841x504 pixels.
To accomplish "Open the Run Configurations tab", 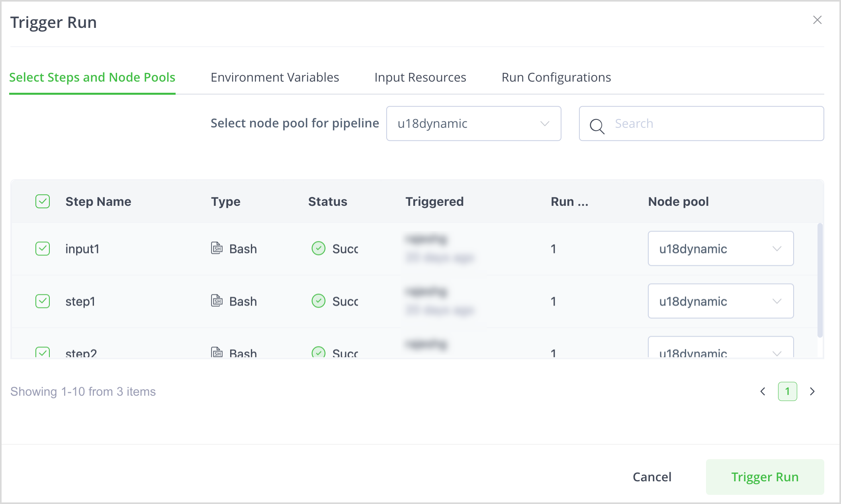I will click(556, 77).
